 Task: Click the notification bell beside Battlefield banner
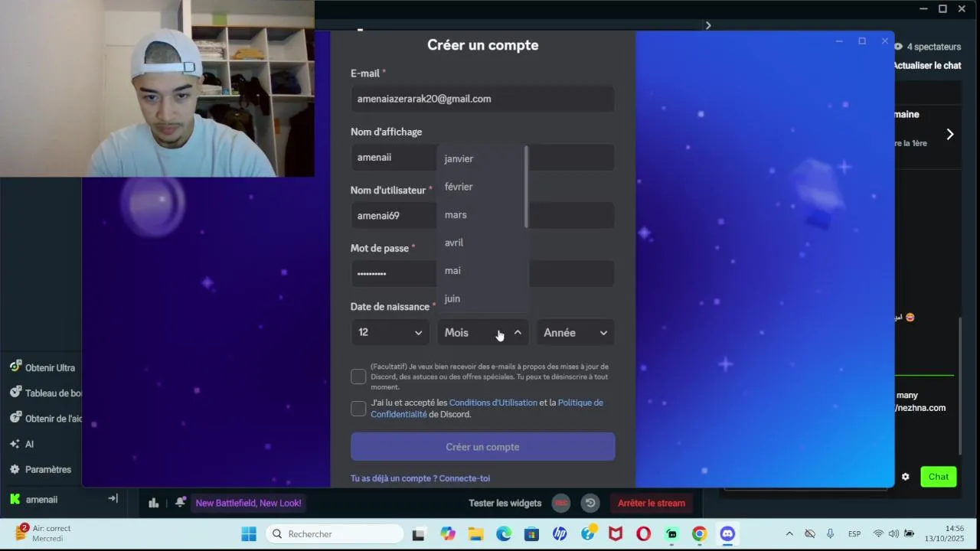tap(179, 503)
